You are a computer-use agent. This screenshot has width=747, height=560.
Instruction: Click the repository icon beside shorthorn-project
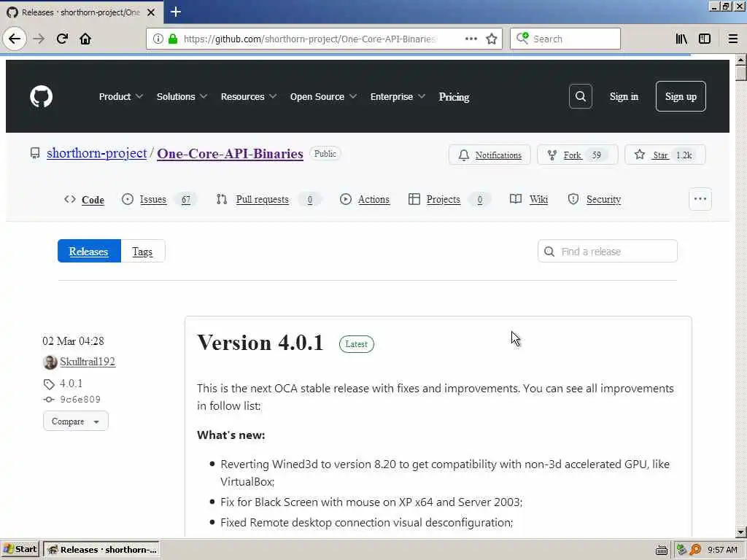35,153
